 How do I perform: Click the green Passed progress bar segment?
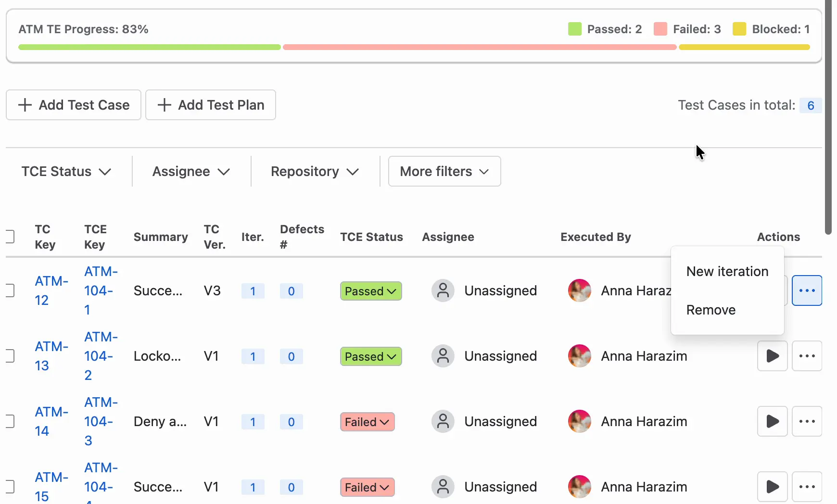[150, 47]
